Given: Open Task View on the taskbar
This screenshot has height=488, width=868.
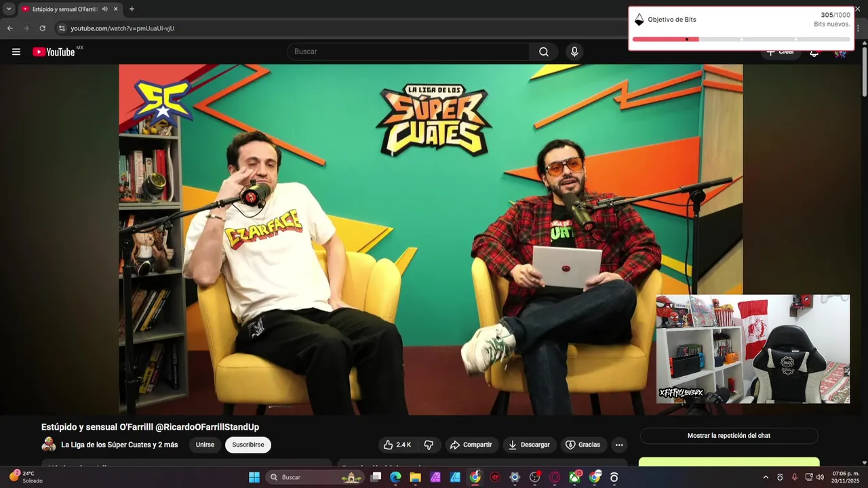Looking at the screenshot, I should (376, 477).
